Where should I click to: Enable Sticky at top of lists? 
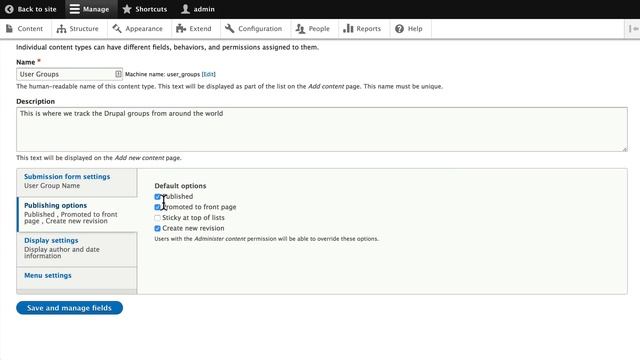[x=157, y=218]
